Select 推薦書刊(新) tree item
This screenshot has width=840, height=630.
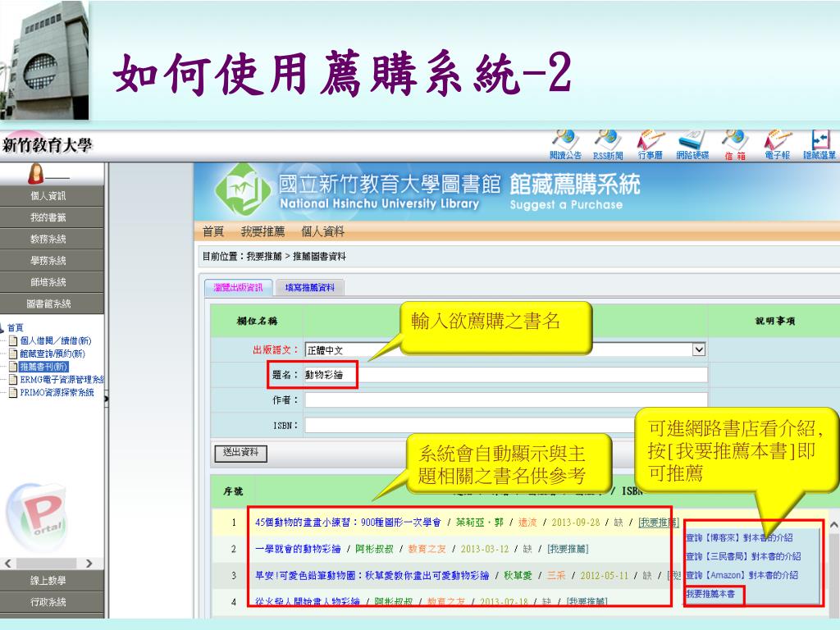[x=43, y=367]
